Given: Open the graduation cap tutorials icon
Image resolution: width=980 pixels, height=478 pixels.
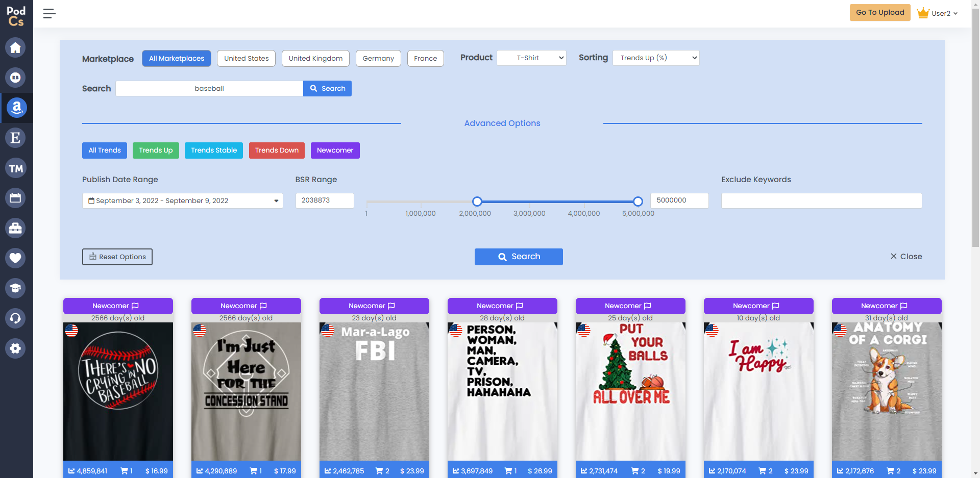Looking at the screenshot, I should pyautogui.click(x=16, y=288).
